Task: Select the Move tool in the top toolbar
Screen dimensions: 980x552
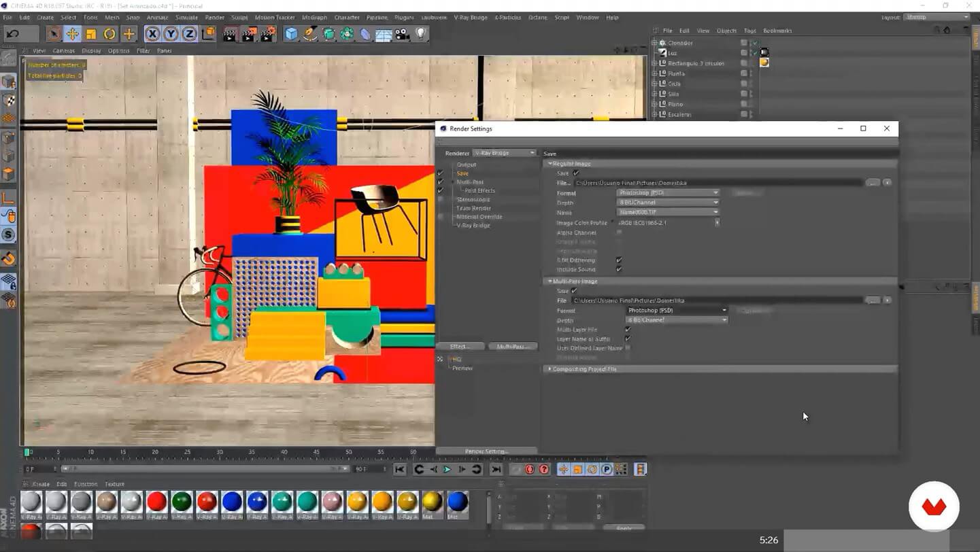Action: coord(72,33)
